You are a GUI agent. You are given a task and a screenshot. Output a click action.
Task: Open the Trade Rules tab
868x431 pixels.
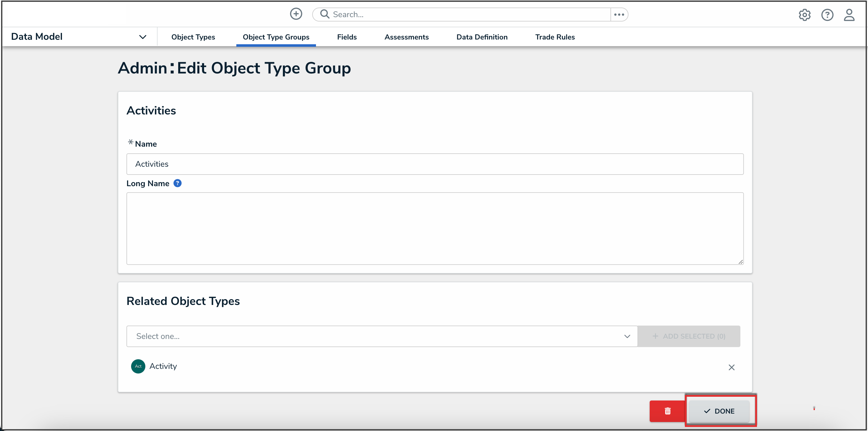coord(555,37)
